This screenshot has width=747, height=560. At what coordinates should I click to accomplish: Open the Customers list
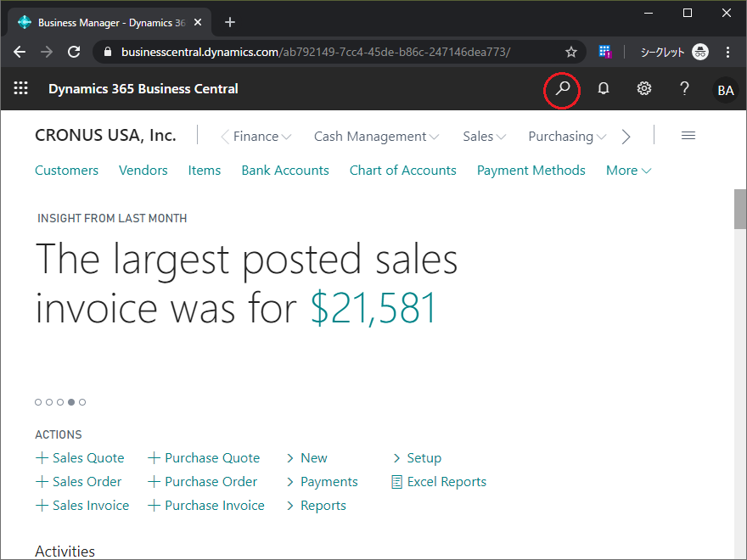coord(67,171)
